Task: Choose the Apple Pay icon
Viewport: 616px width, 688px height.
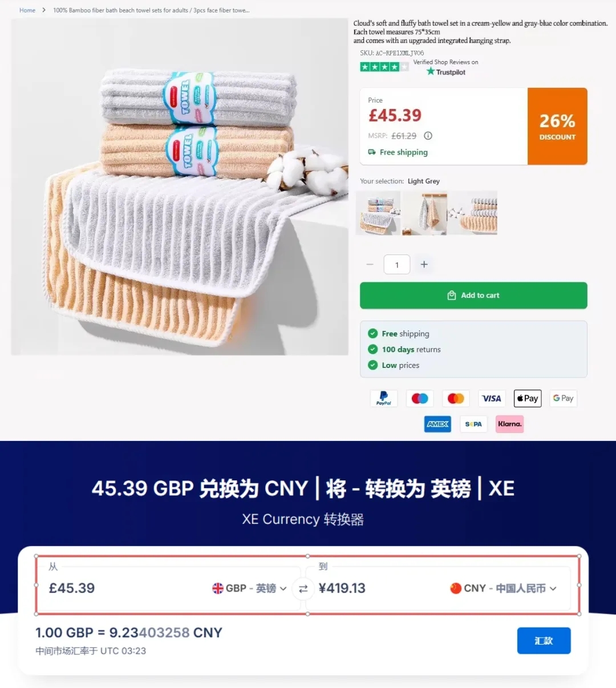Action: [x=528, y=398]
